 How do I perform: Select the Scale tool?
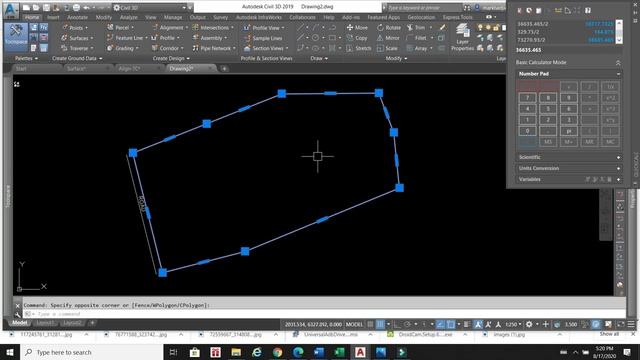[387, 48]
